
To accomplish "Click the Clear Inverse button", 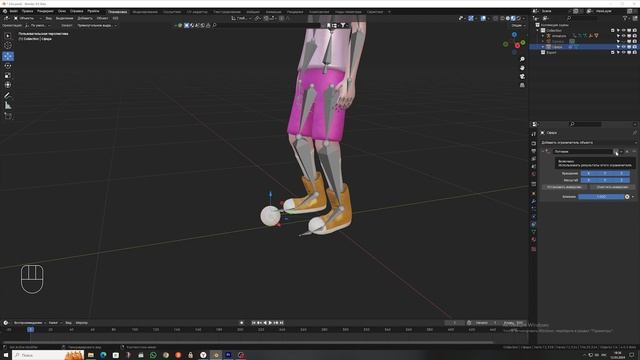I will (x=612, y=187).
